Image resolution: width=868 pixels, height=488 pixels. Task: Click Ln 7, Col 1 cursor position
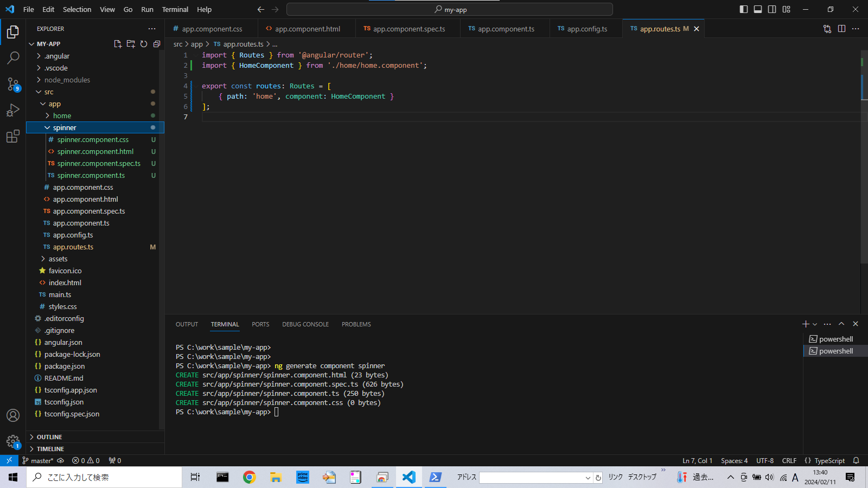(x=697, y=460)
